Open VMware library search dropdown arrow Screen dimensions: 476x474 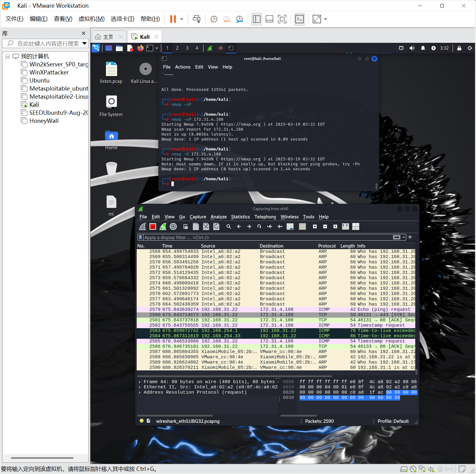point(84,43)
